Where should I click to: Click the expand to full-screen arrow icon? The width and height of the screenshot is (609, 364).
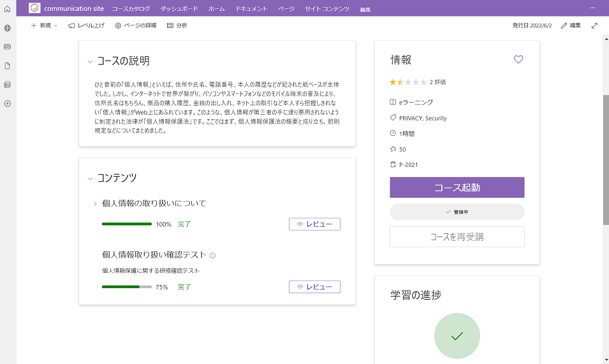[x=594, y=25]
